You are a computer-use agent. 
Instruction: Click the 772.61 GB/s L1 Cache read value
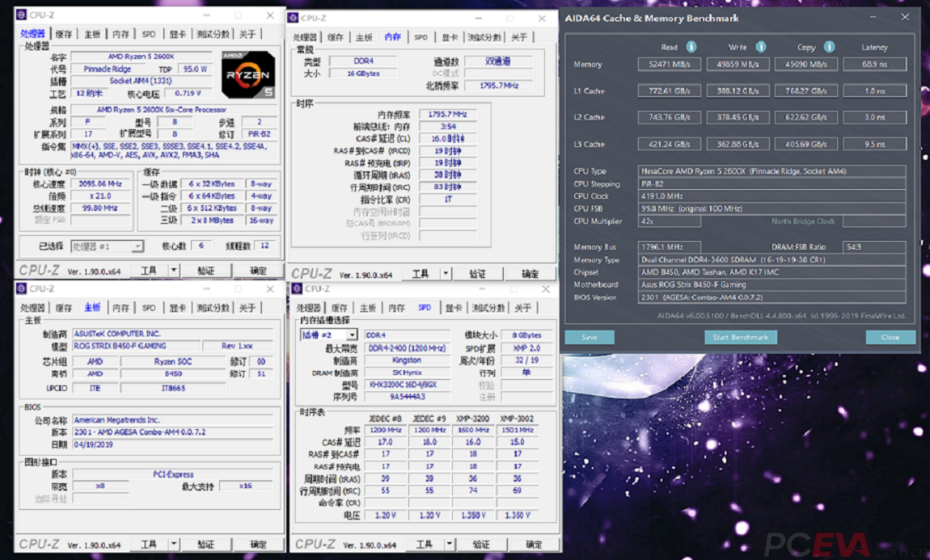(x=669, y=91)
